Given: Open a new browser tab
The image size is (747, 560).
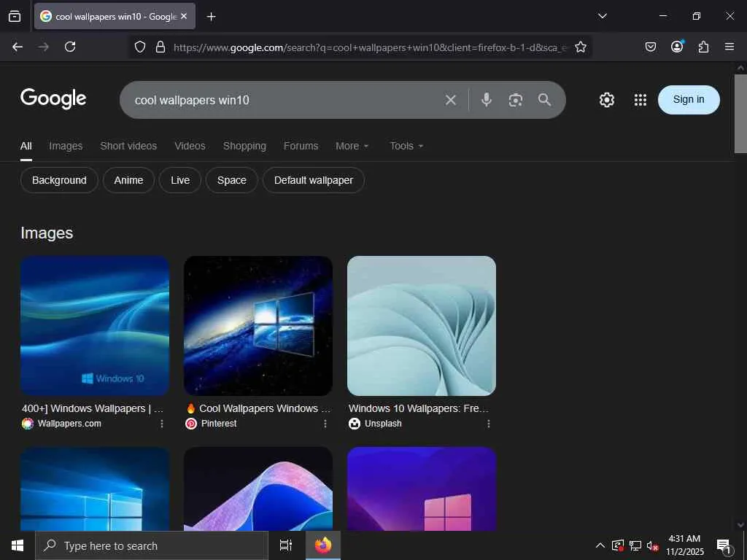Looking at the screenshot, I should click(211, 17).
